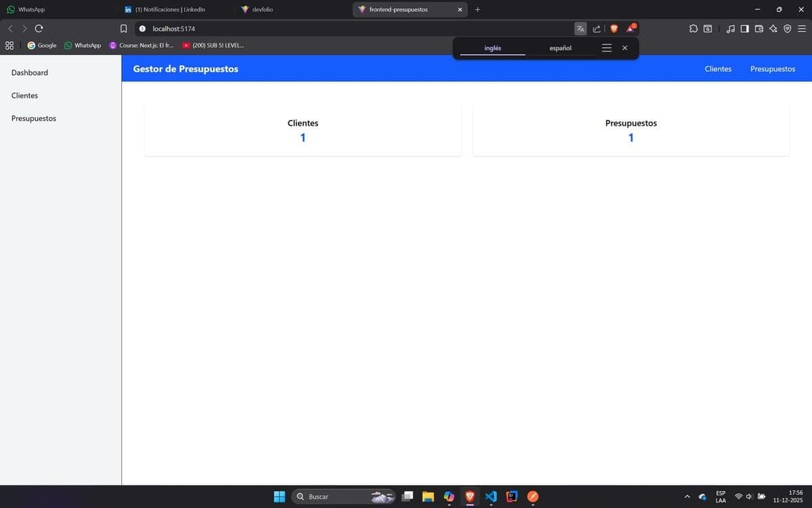Click the Wi-Fi network tray icon
812x508 pixels.
pyautogui.click(x=739, y=496)
